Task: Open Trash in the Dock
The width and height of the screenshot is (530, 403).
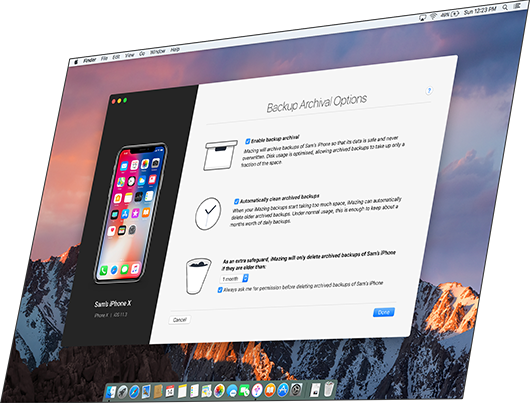Action: click(329, 389)
